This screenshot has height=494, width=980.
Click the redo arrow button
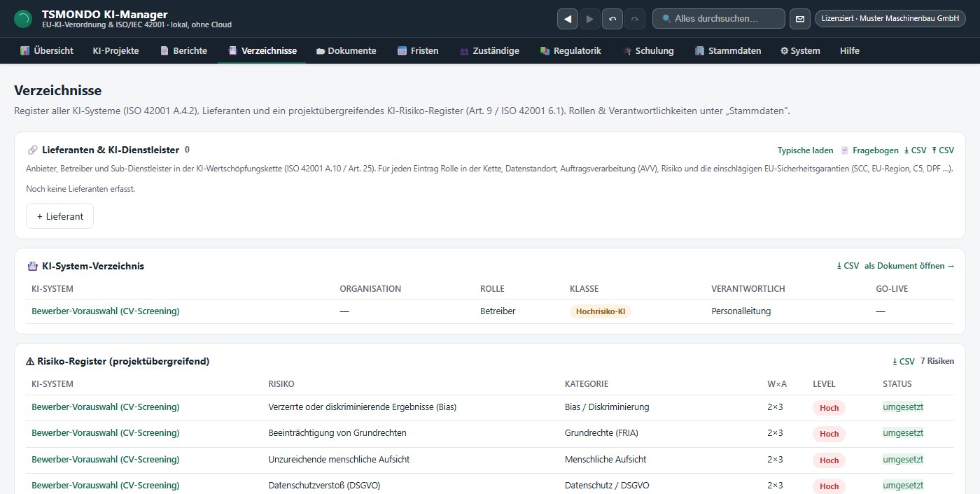[635, 19]
